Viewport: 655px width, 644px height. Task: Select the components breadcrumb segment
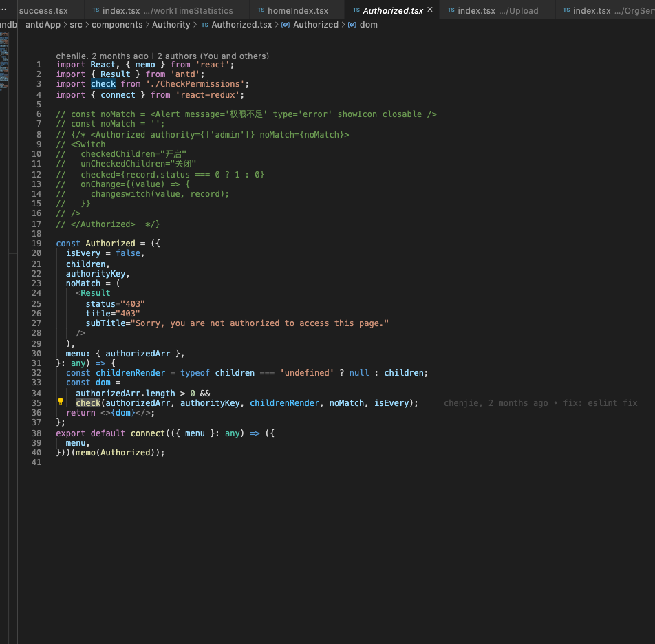pyautogui.click(x=117, y=25)
